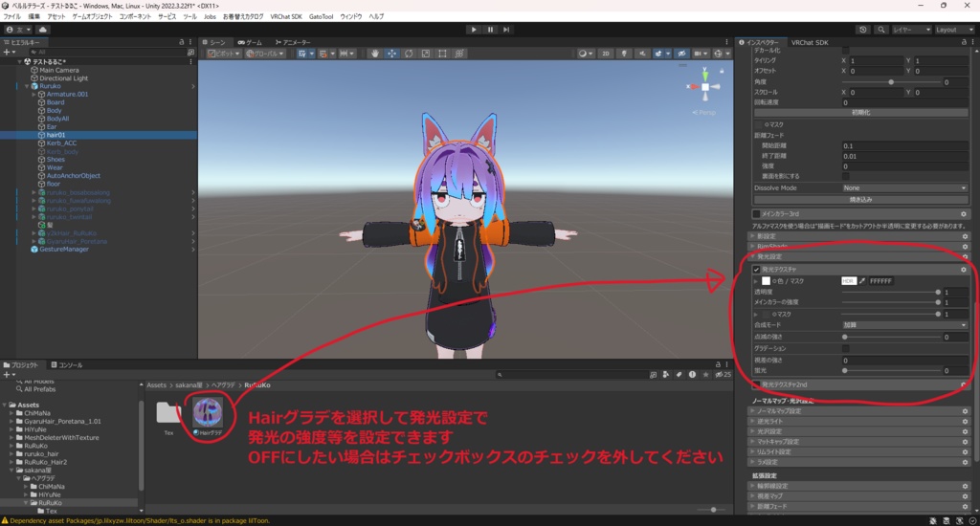The image size is (980, 526).
Task: Collapse the Ruruko hierarchy item
Action: pyautogui.click(x=27, y=86)
